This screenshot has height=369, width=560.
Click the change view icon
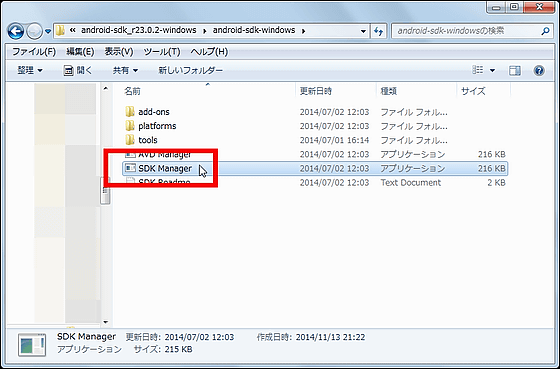coord(478,70)
